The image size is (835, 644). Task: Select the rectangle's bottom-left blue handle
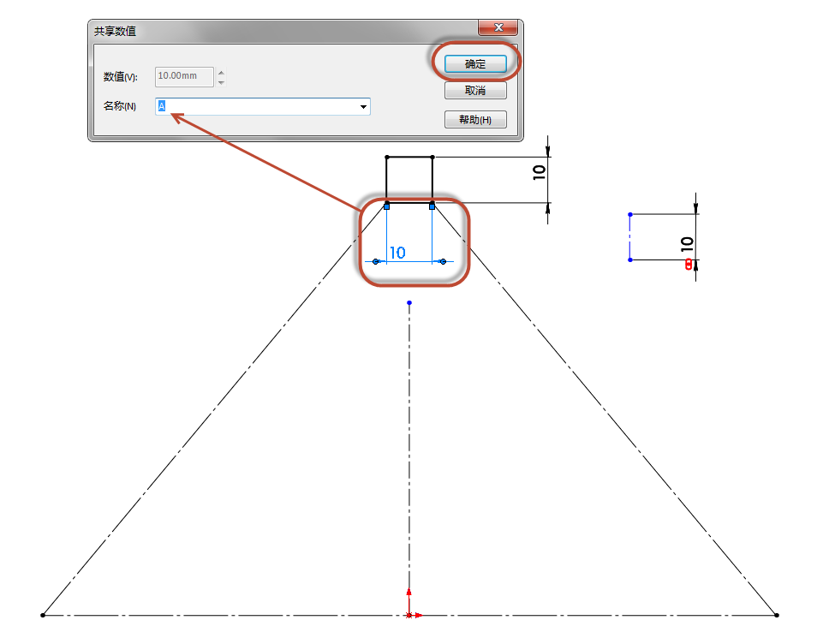pyautogui.click(x=386, y=206)
